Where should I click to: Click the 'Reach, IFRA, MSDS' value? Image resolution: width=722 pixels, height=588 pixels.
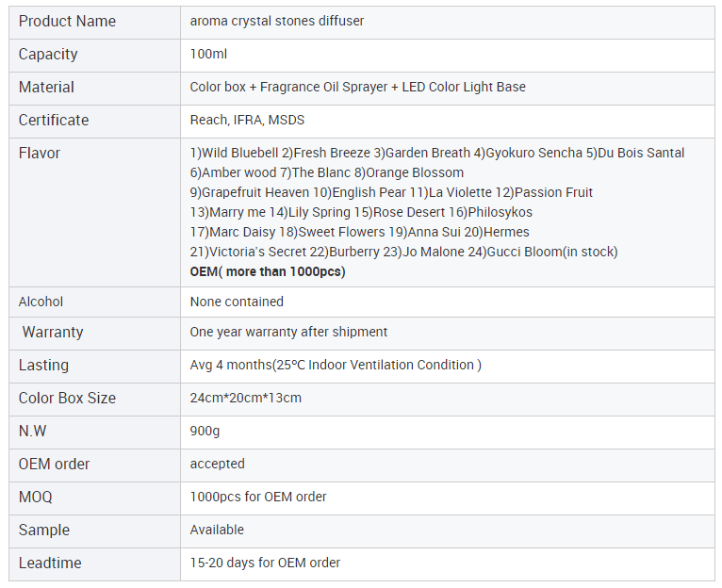(x=247, y=120)
